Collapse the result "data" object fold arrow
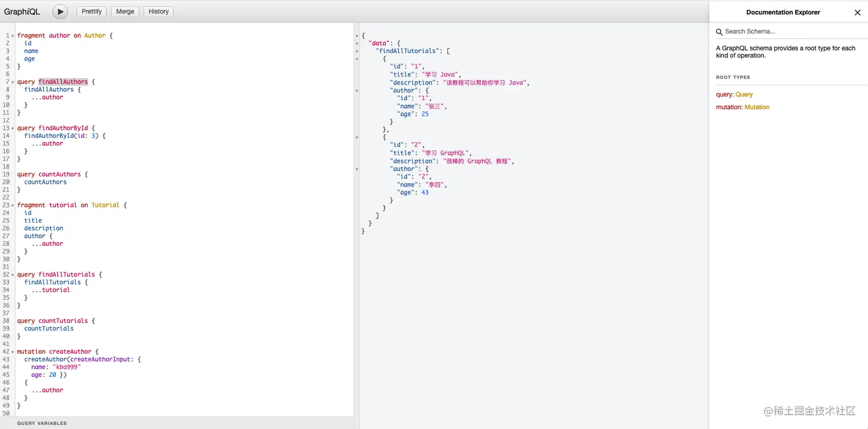868x429 pixels. point(357,44)
